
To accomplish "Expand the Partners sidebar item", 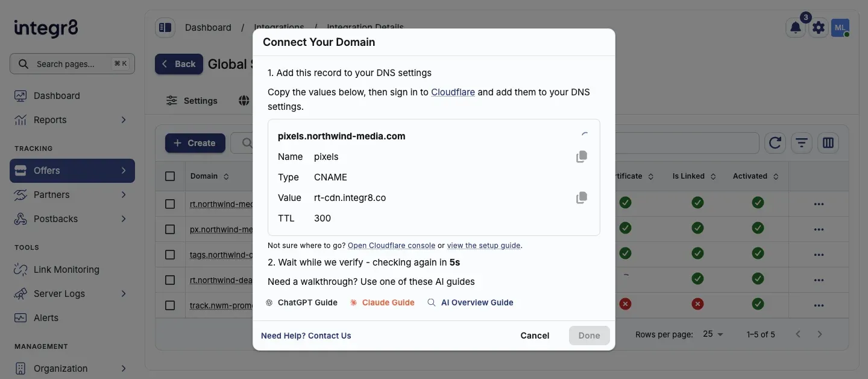I will click(123, 195).
